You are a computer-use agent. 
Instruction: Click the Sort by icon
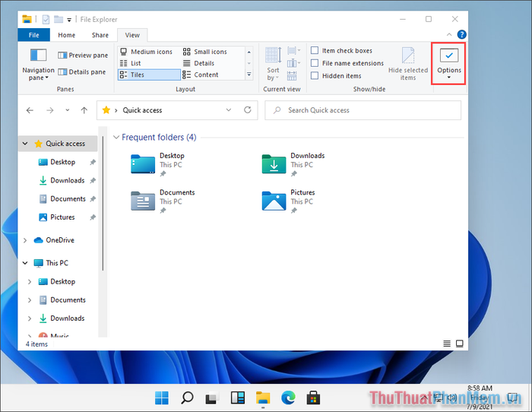(x=274, y=63)
